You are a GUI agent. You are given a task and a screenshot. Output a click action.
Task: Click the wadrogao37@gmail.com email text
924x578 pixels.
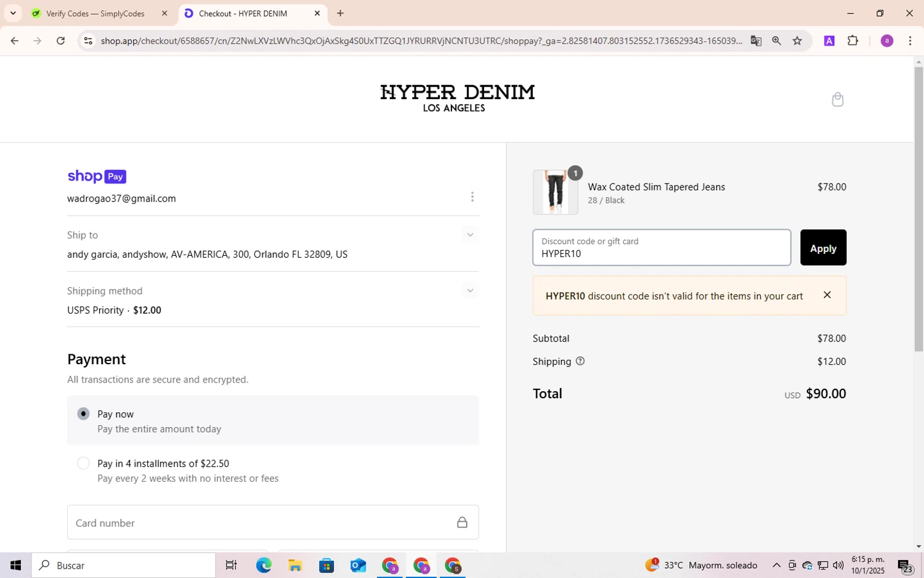[x=121, y=198]
